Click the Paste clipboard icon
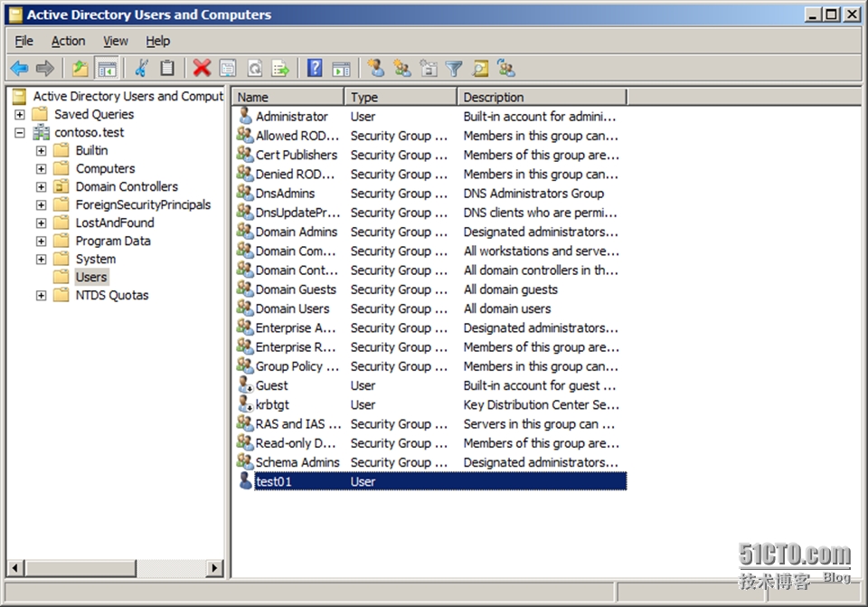Screen dimensions: 868x607 (167, 69)
